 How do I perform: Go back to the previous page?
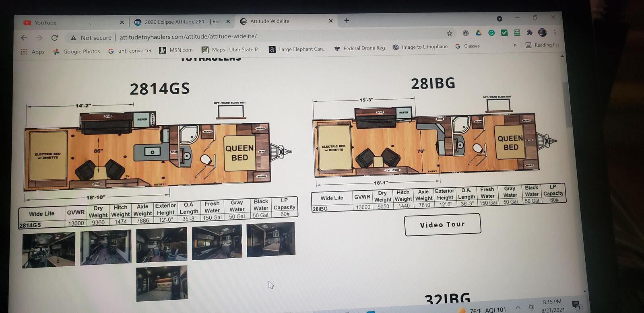click(x=24, y=38)
